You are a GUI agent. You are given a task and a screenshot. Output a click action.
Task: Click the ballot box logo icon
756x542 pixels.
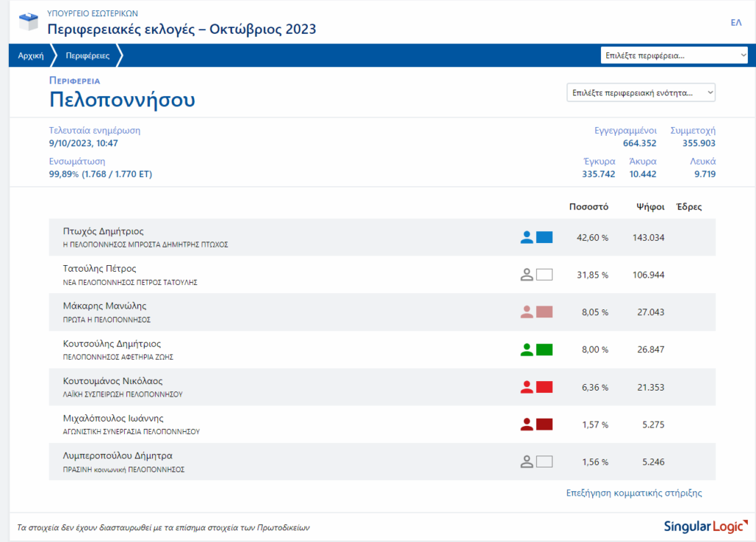(29, 22)
